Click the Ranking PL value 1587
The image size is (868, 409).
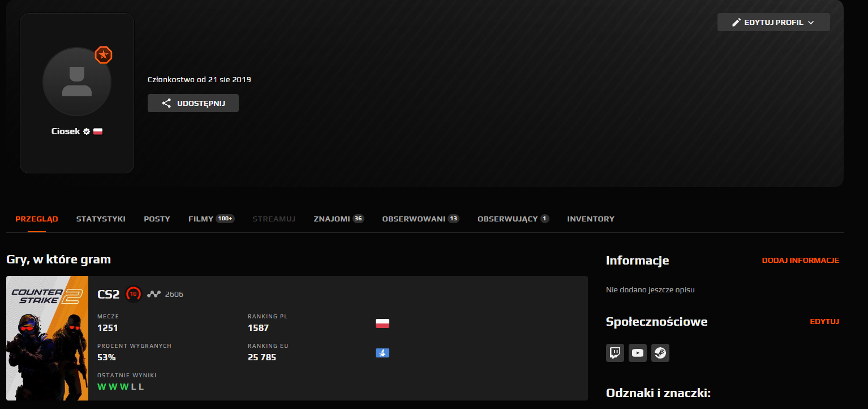tap(258, 328)
